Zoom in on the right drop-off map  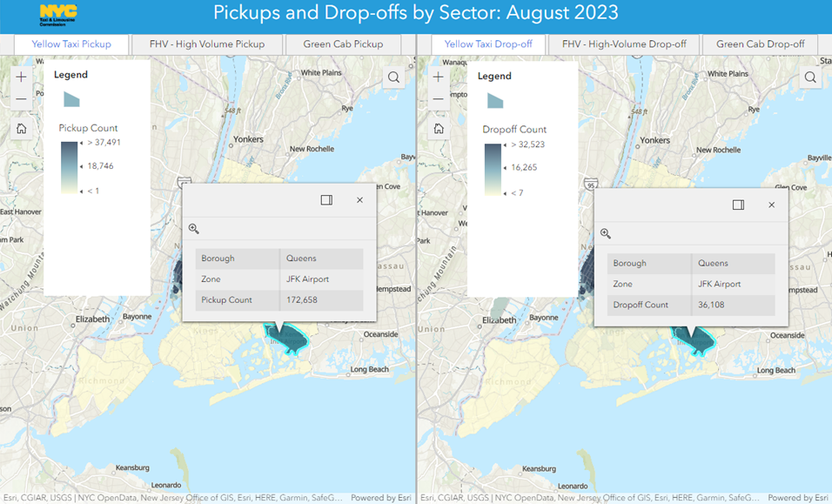(x=439, y=77)
